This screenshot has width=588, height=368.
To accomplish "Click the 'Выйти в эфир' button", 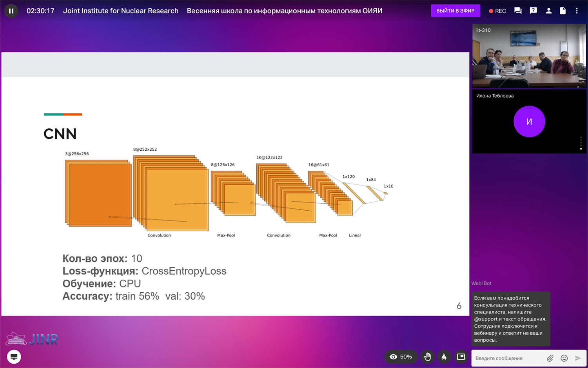I will coord(455,11).
